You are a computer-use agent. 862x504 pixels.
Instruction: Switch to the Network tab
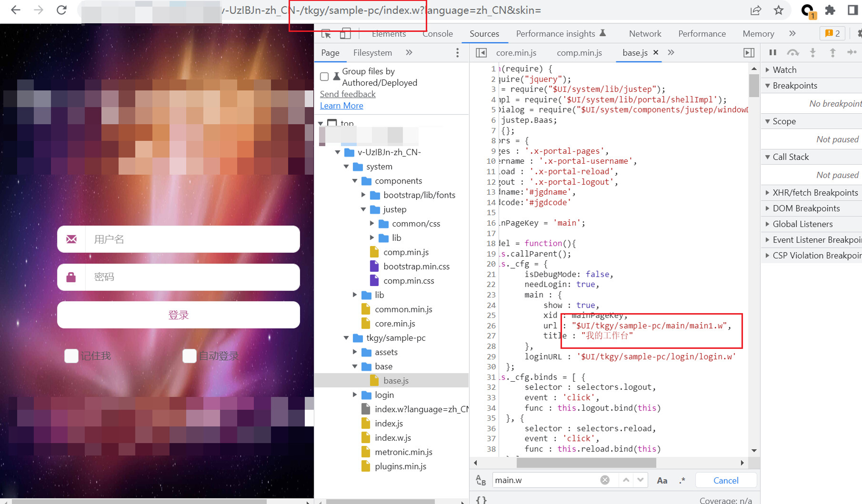(645, 34)
